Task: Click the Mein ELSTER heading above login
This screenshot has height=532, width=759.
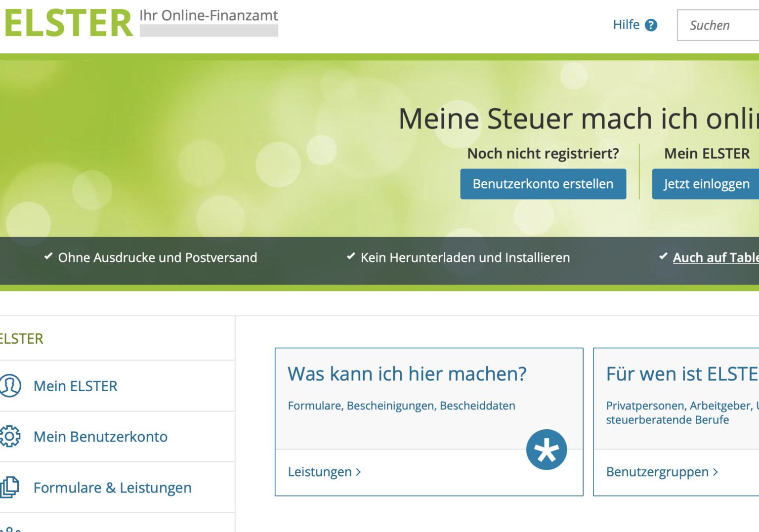Action: (x=707, y=154)
